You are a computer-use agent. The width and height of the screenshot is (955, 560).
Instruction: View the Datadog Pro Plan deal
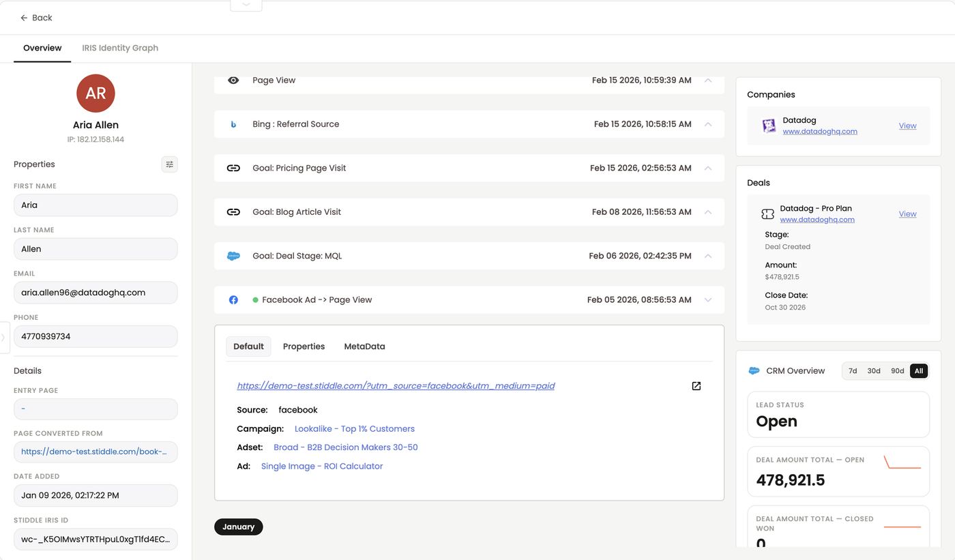[907, 214]
